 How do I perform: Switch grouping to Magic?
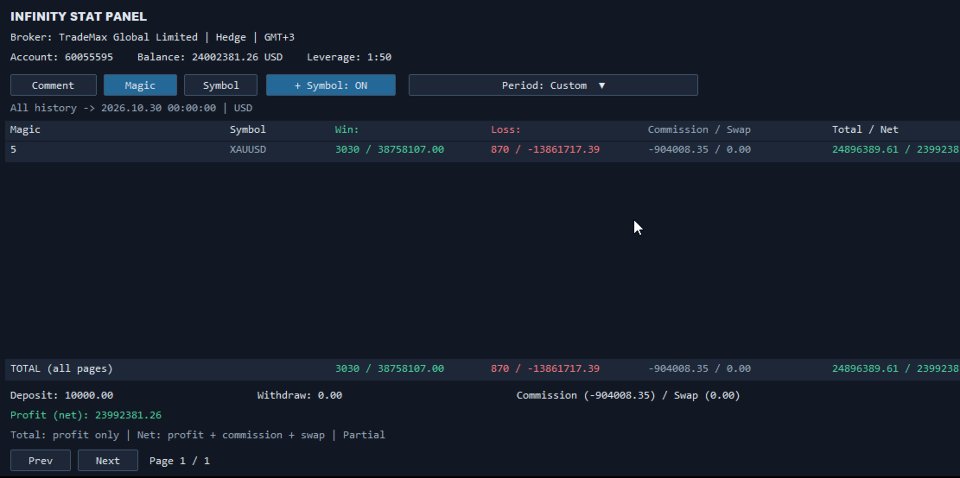(140, 85)
